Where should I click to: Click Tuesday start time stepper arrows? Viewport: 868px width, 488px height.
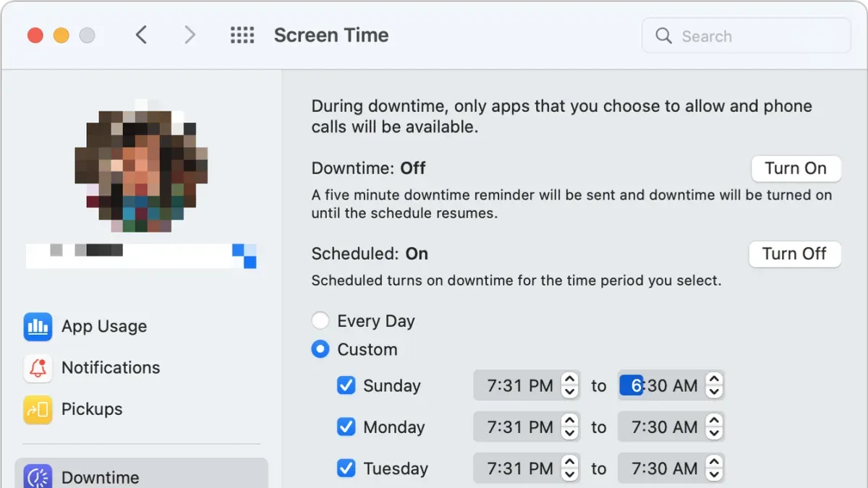570,468
